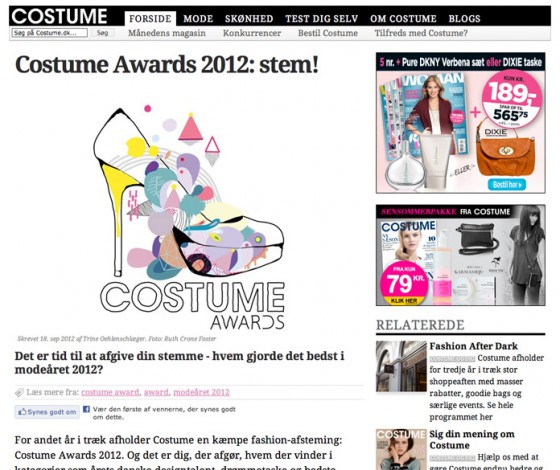Click the KLIK HER badge on the Sensommerpakke ad
The image size is (560, 470).
(404, 301)
